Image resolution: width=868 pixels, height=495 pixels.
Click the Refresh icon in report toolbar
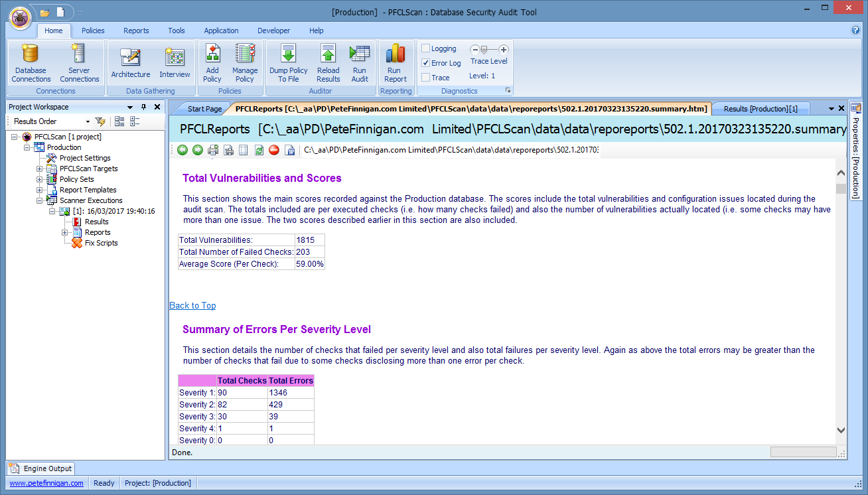pos(259,150)
